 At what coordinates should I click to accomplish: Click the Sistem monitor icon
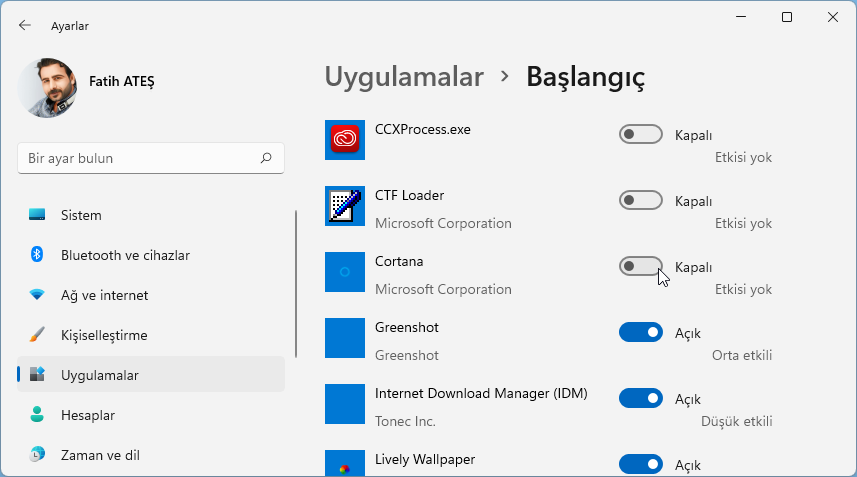pos(37,214)
